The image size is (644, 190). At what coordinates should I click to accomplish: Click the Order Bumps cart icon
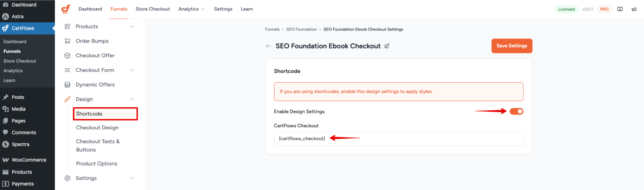67,41
